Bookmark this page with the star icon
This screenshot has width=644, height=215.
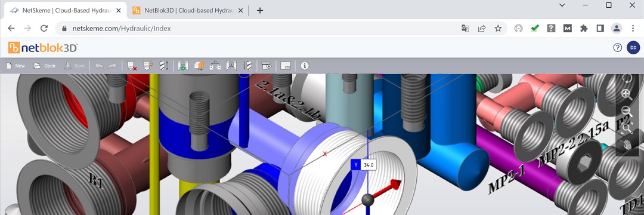(x=498, y=28)
